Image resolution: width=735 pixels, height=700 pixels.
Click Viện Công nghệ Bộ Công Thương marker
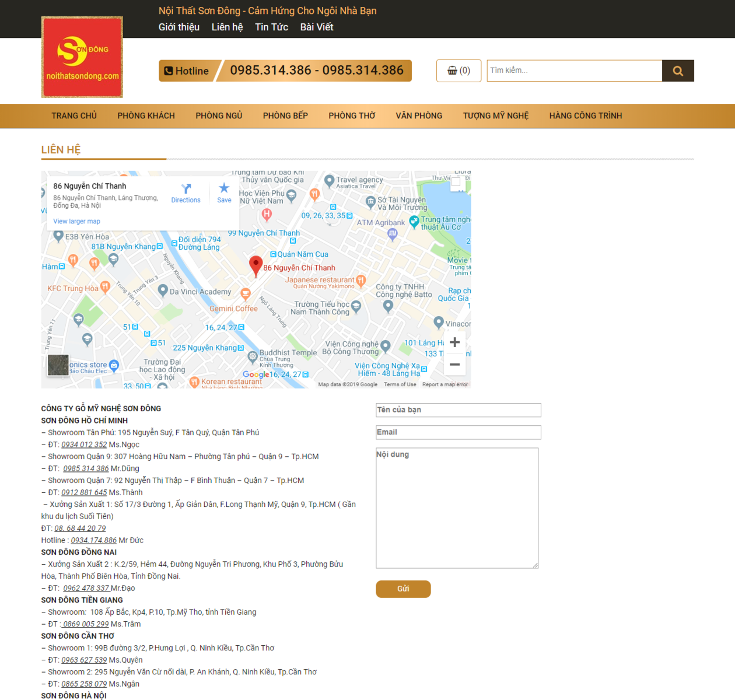coord(385,346)
